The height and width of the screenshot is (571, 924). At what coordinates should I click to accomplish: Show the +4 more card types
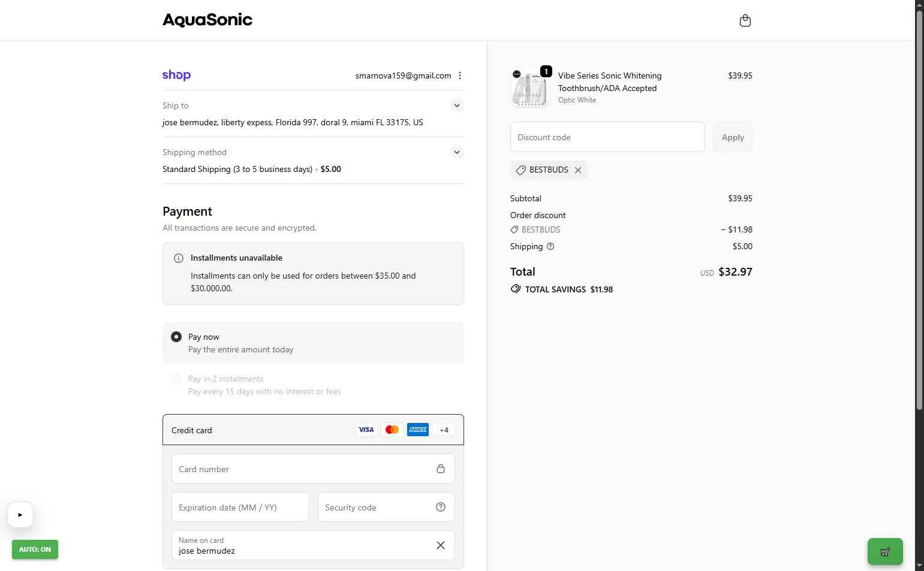point(444,430)
